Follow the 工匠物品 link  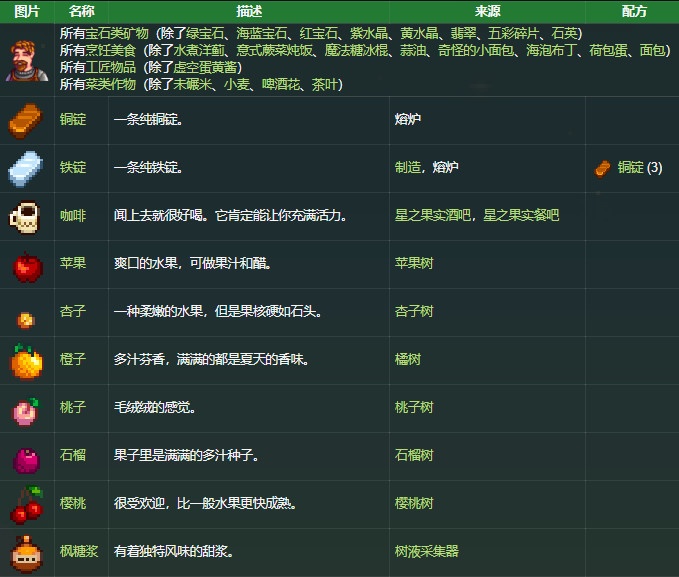[110, 67]
